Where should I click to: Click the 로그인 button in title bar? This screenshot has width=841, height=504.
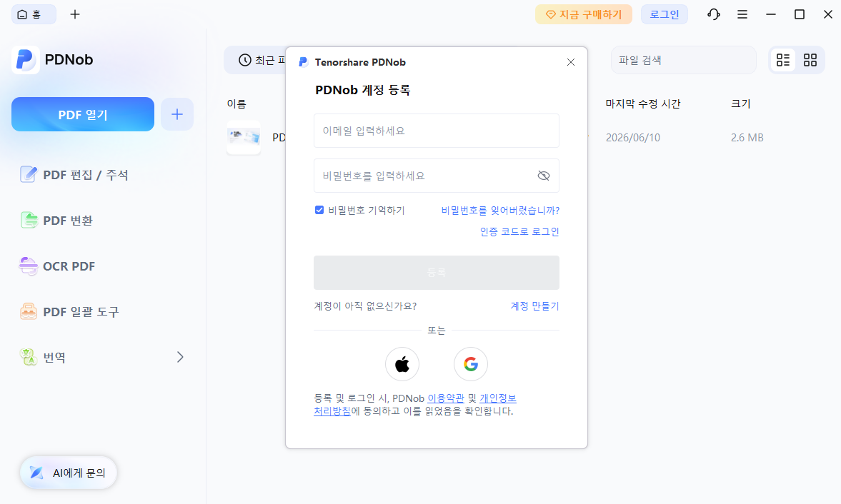coord(665,14)
